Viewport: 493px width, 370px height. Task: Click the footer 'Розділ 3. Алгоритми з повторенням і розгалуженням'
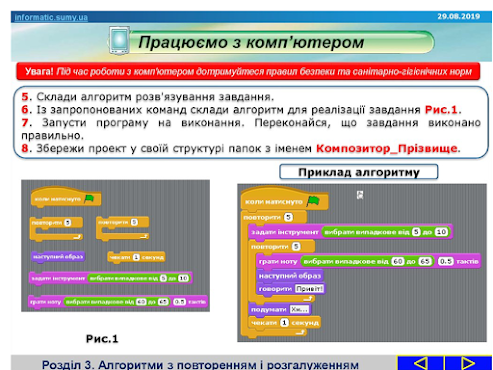click(200, 364)
